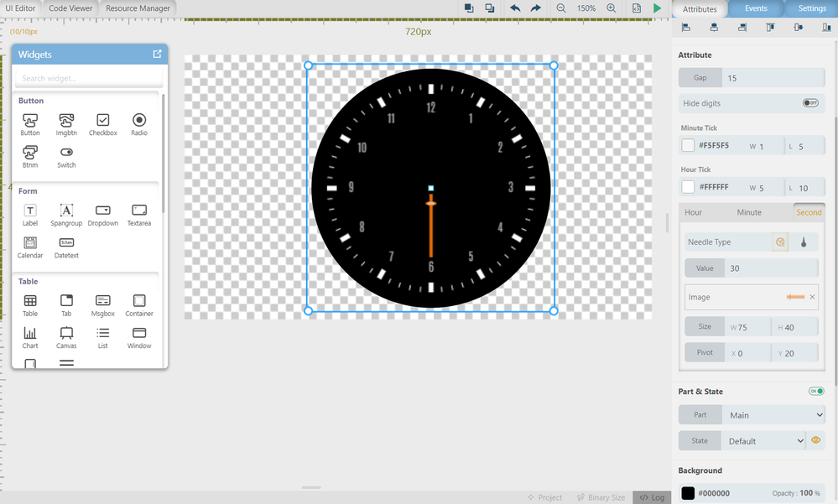Open the State dropdown showing Default
Viewport: 838px width, 504px height.
tap(763, 441)
